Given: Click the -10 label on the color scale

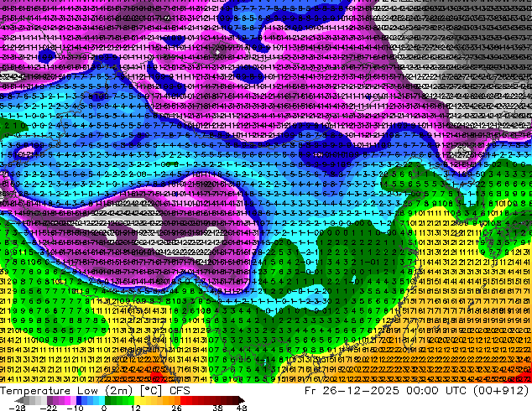Looking at the screenshot, I should (x=75, y=408).
